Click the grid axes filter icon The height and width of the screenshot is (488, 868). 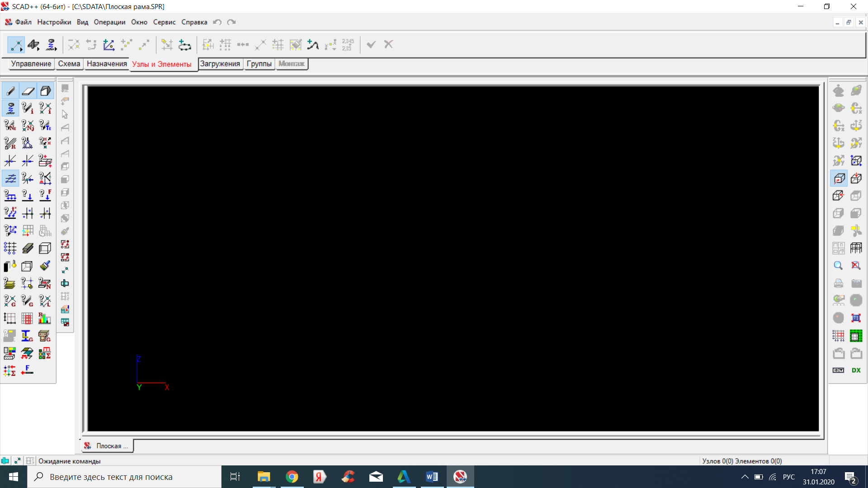pos(10,248)
